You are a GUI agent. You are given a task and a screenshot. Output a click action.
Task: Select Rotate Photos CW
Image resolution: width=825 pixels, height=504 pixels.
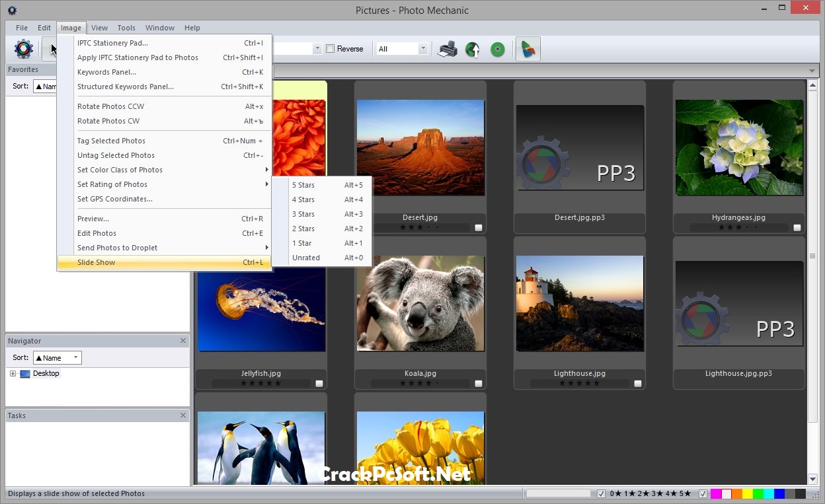click(164, 121)
